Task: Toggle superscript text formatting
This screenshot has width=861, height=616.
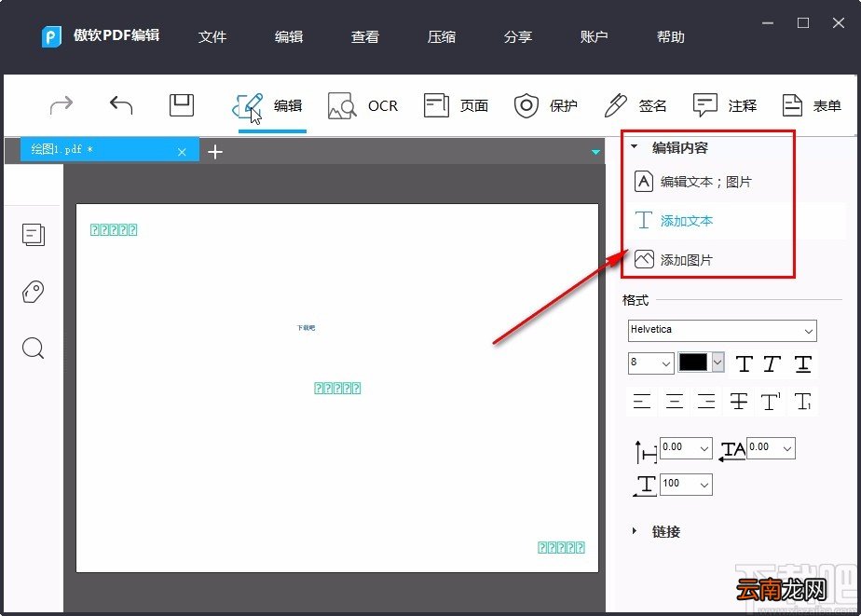Action: 771,402
